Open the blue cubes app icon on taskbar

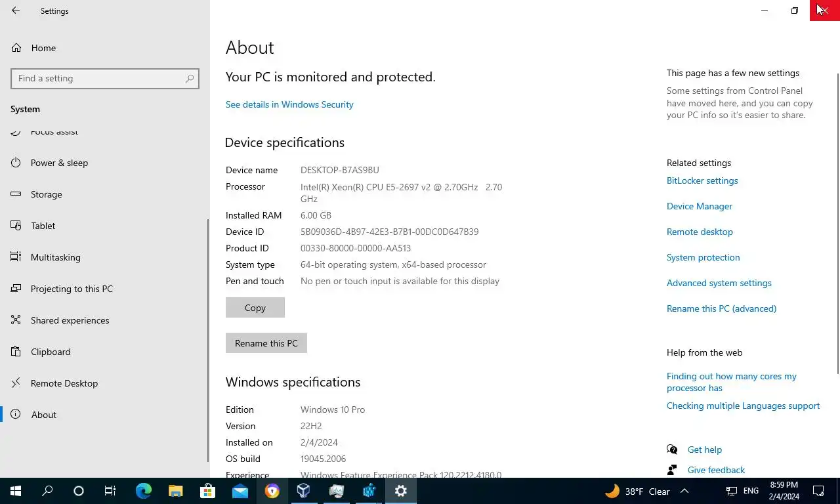[368, 491]
